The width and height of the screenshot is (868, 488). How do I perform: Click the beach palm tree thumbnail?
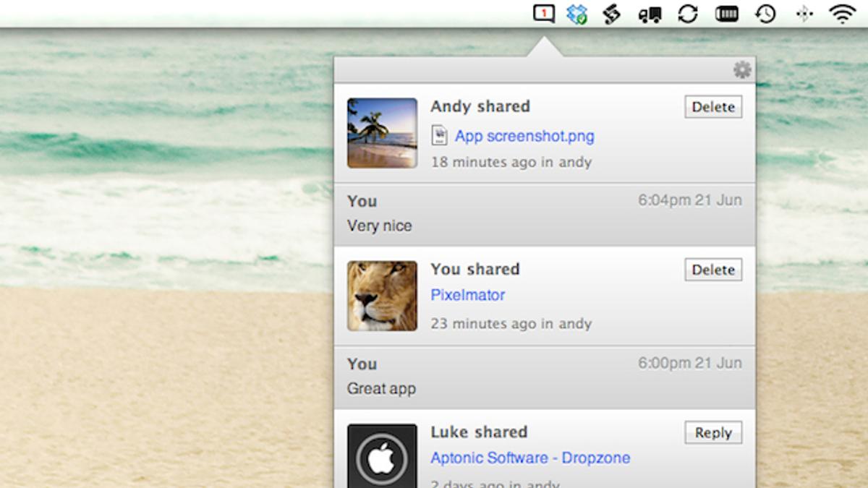click(382, 133)
